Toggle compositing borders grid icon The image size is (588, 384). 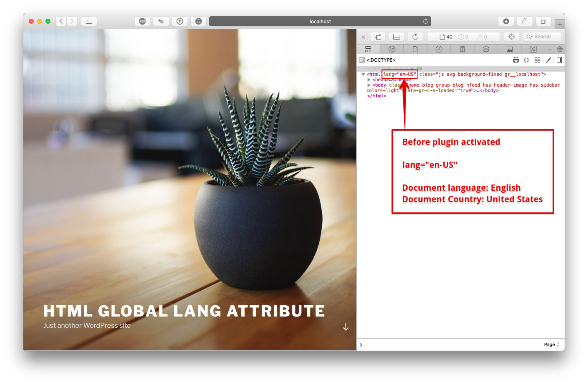click(538, 60)
